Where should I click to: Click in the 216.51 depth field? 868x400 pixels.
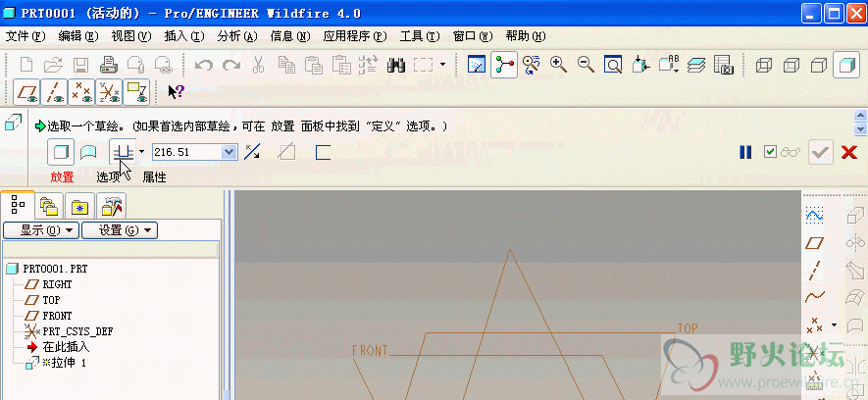click(187, 152)
